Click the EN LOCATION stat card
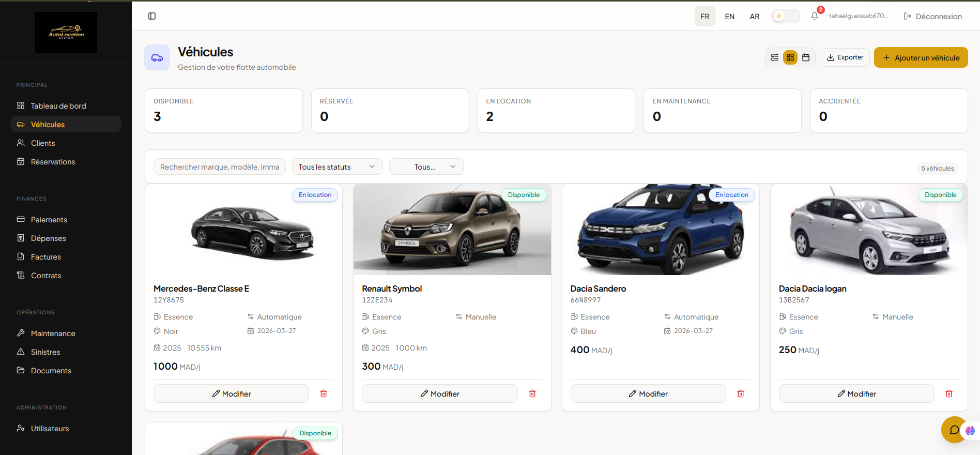 [x=556, y=111]
